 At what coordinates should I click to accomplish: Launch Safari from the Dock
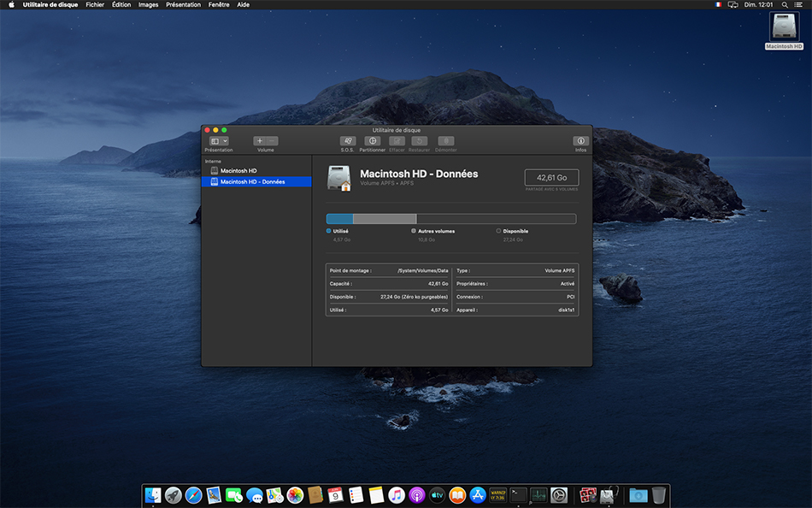[193, 495]
